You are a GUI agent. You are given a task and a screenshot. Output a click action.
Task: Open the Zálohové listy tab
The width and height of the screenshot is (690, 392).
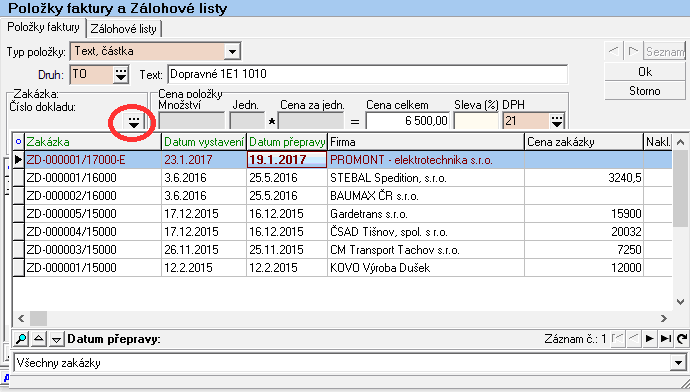(124, 29)
